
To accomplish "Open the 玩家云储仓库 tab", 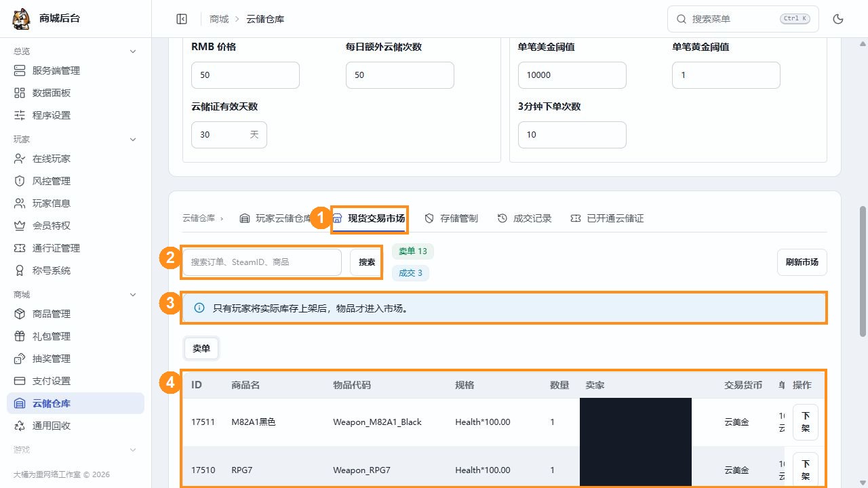I will tap(275, 218).
